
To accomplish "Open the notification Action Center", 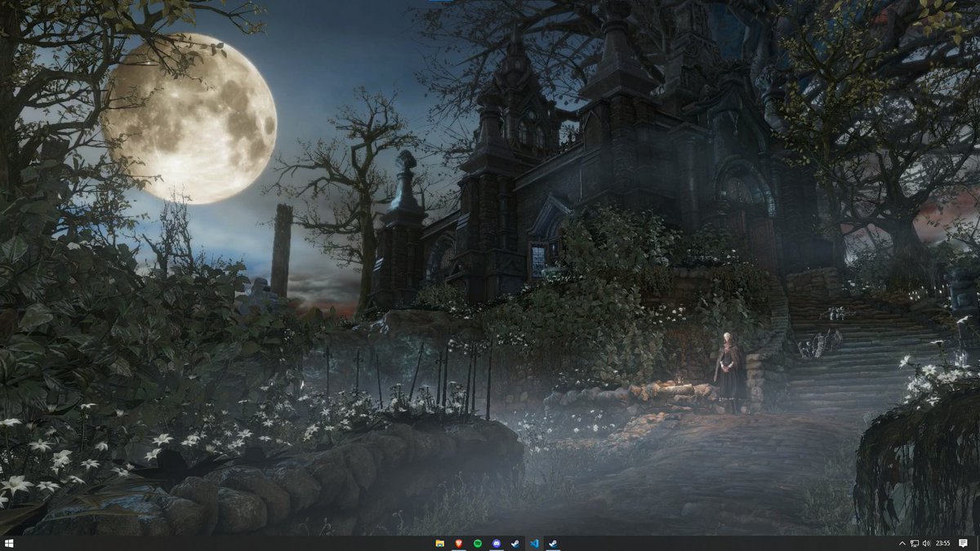I will (x=964, y=543).
